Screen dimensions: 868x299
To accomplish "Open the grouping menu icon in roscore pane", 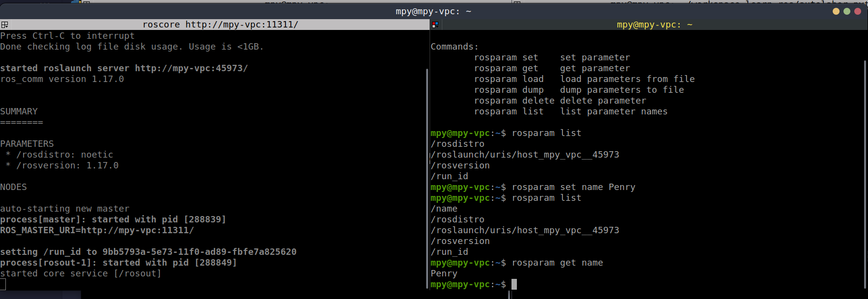I will click(x=4, y=25).
